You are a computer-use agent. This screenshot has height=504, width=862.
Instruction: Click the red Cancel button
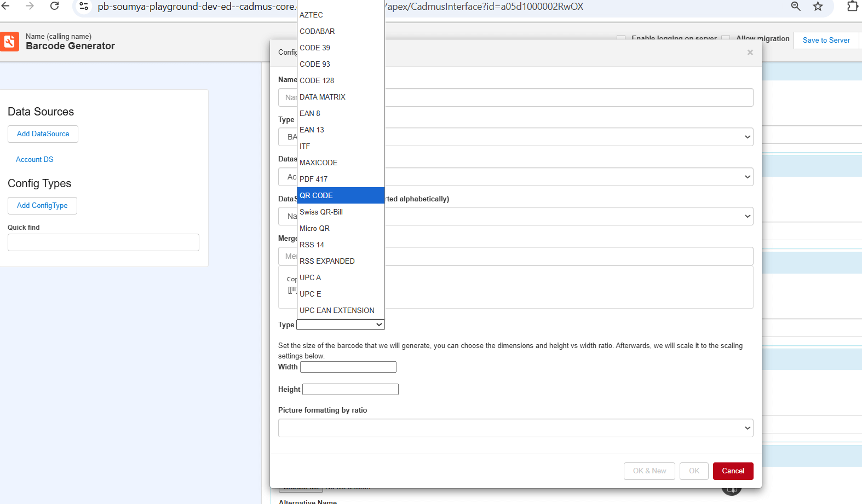733,471
